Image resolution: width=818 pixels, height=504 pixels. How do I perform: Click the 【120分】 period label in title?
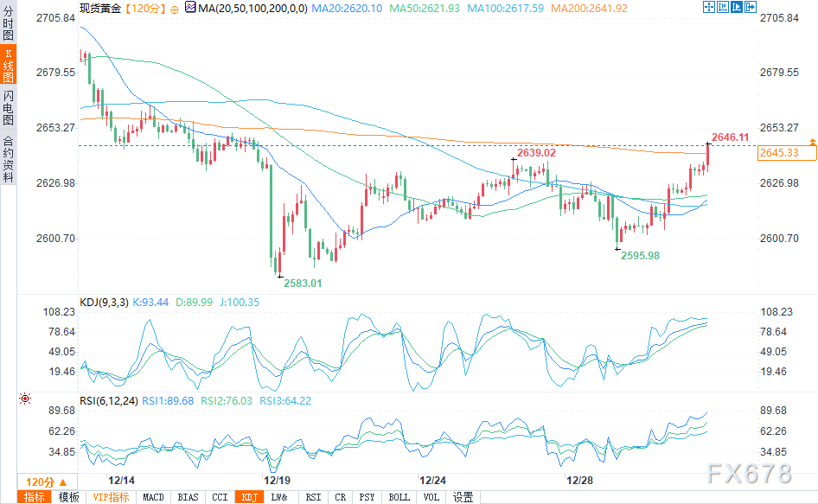coord(145,9)
